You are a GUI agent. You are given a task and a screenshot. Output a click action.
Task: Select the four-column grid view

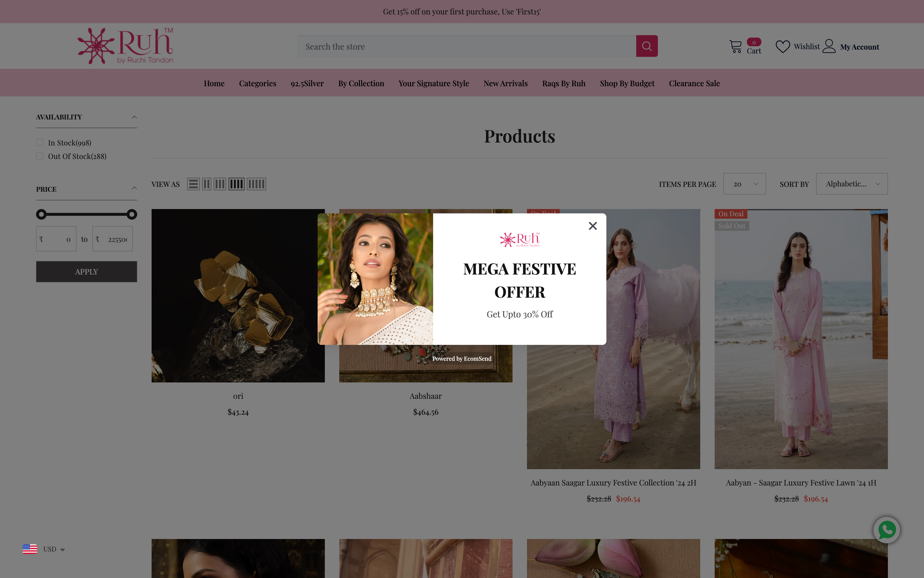click(x=236, y=184)
